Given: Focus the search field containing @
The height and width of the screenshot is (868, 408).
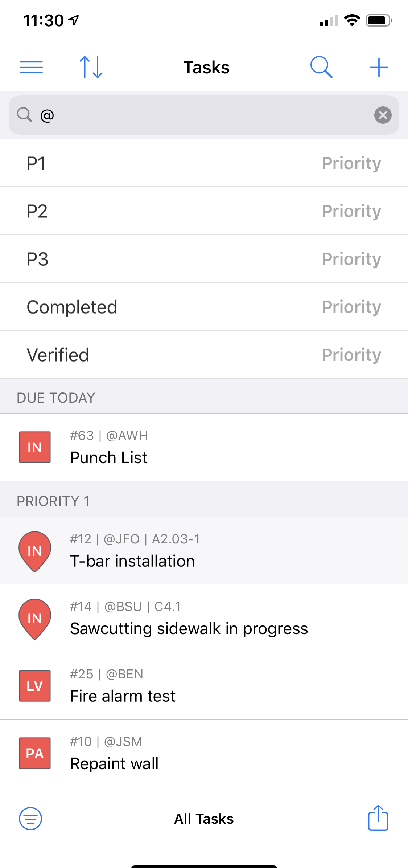Looking at the screenshot, I should click(x=204, y=115).
